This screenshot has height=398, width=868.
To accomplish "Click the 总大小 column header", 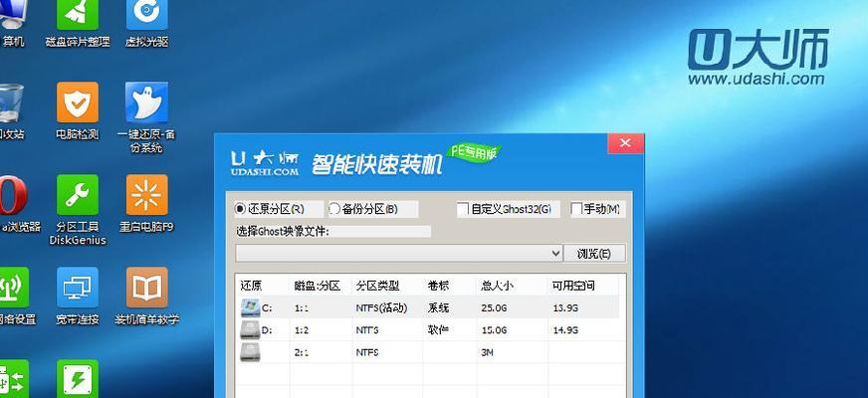I will (x=497, y=286).
